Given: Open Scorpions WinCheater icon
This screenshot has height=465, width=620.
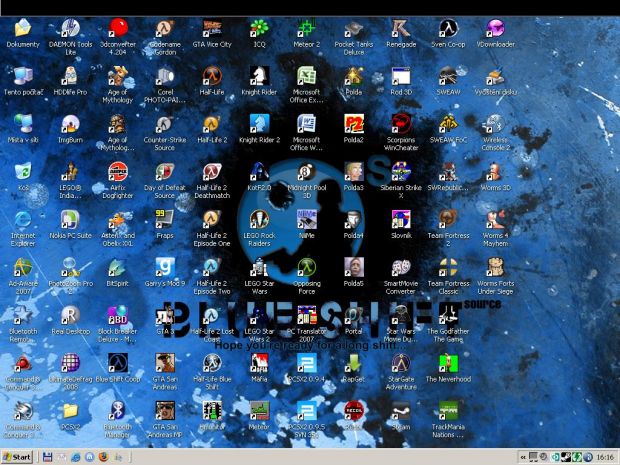Looking at the screenshot, I should coord(401,124).
